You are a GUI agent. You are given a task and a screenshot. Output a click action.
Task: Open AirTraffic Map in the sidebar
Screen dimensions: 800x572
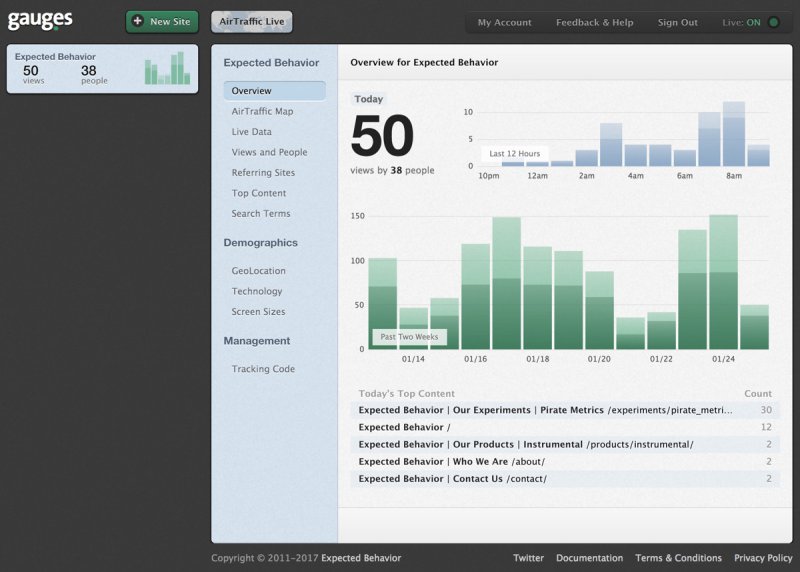coord(262,111)
